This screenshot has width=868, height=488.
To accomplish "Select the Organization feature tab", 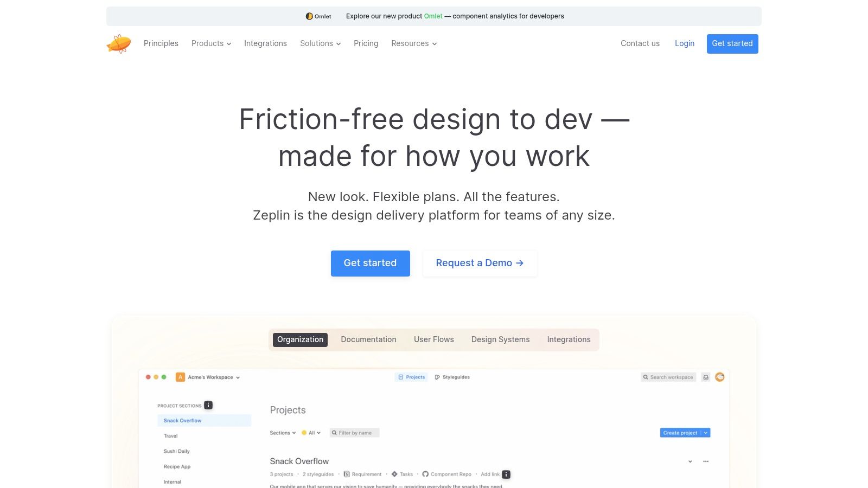I will pos(300,339).
